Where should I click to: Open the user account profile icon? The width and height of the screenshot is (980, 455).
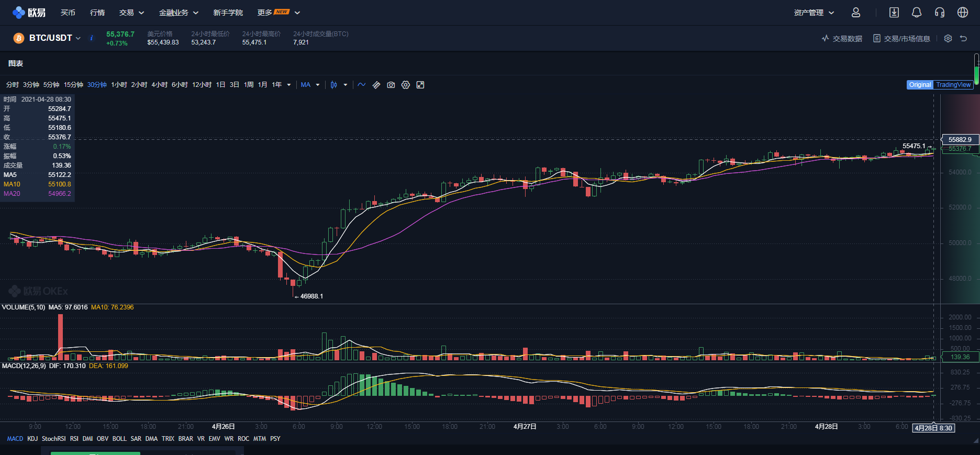point(856,13)
